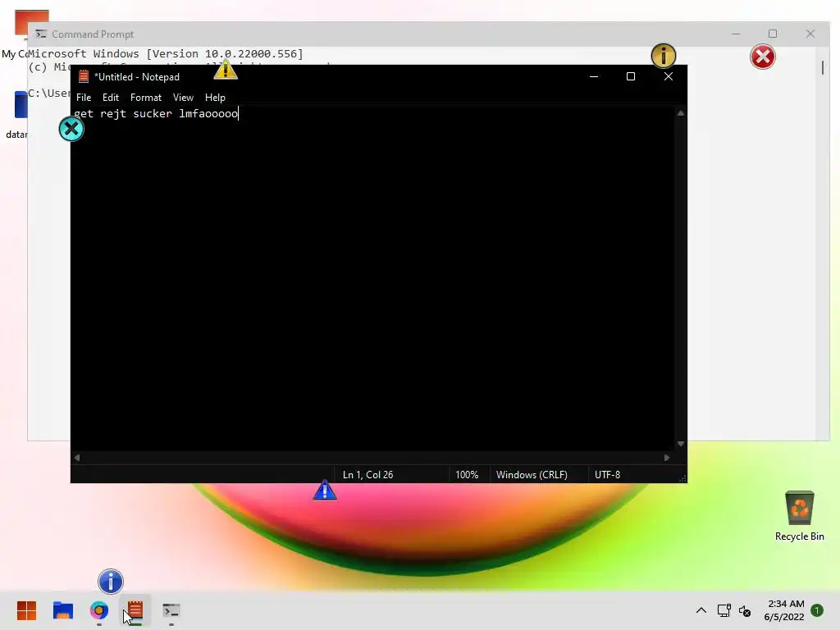Click the word 'sucker' in Notepad text
The height and width of the screenshot is (630, 840).
pyautogui.click(x=152, y=113)
